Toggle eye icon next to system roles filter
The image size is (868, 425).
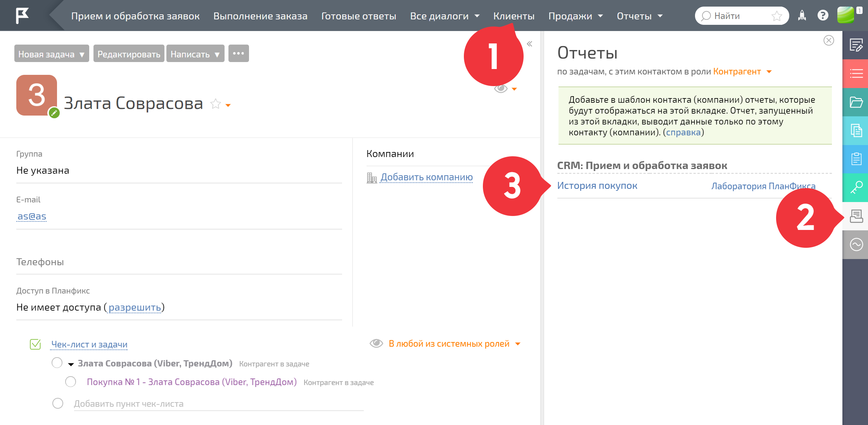pos(376,343)
